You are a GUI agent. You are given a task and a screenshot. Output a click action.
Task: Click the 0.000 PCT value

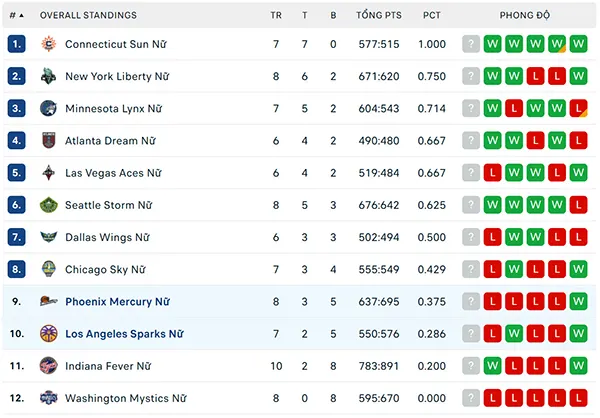tap(432, 398)
